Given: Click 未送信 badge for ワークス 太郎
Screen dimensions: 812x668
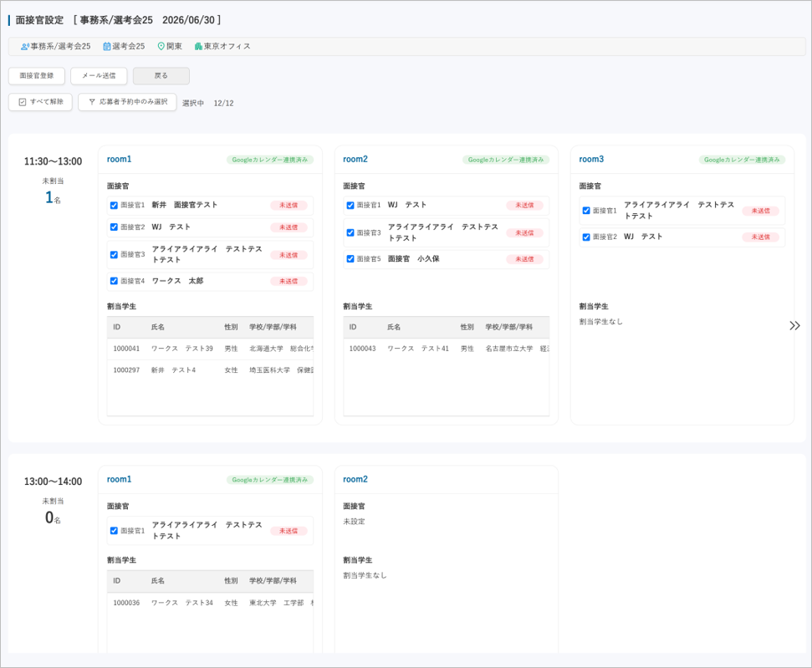Looking at the screenshot, I should pyautogui.click(x=289, y=281).
